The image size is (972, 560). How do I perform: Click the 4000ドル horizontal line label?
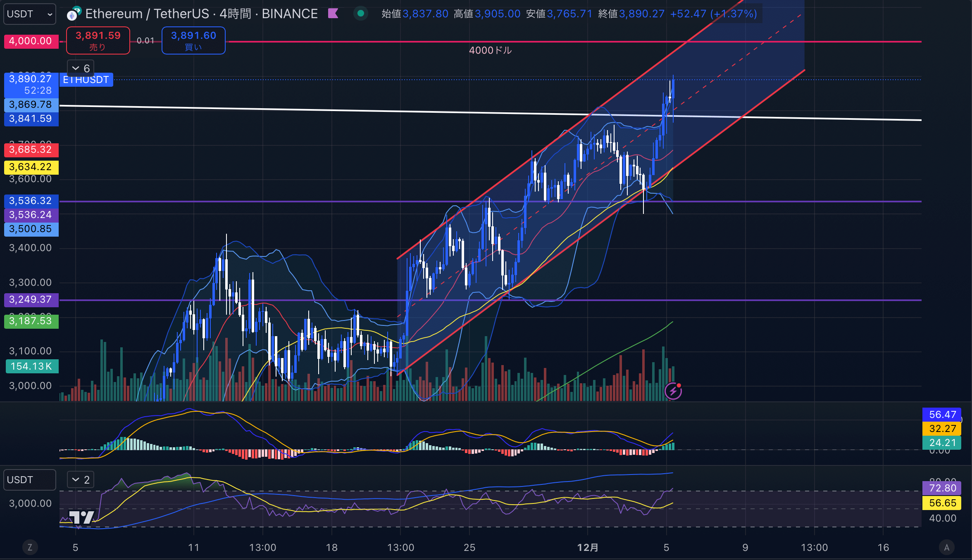[490, 50]
